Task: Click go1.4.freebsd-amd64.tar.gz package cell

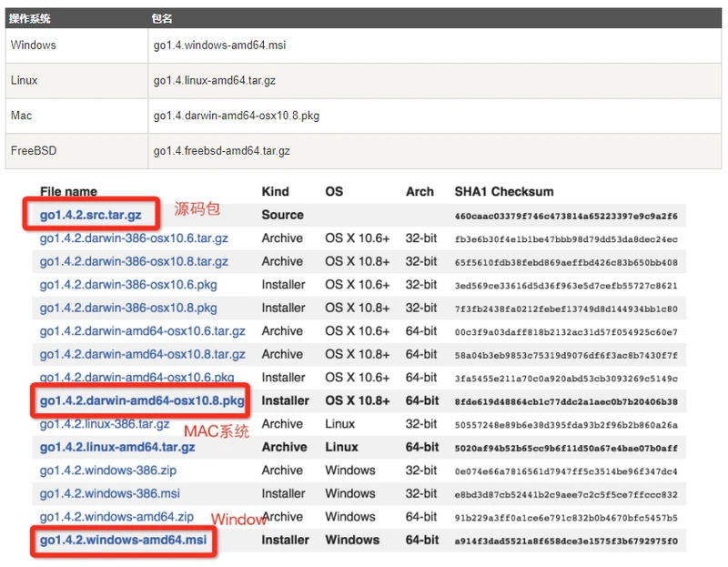Action: [221, 150]
